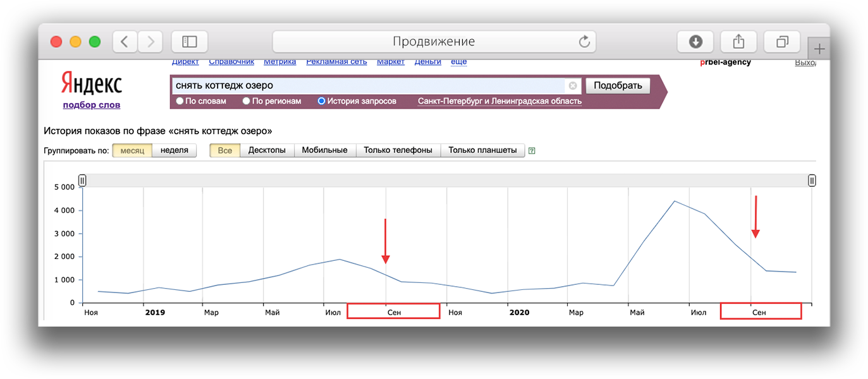The image size is (868, 379).
Task: Switch to the "Мобильные" tab
Action: [325, 150]
